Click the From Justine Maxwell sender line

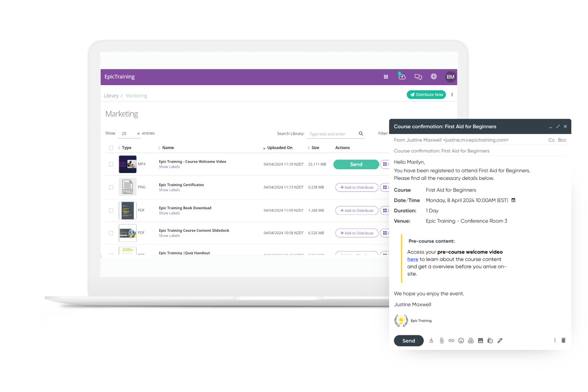[451, 140]
